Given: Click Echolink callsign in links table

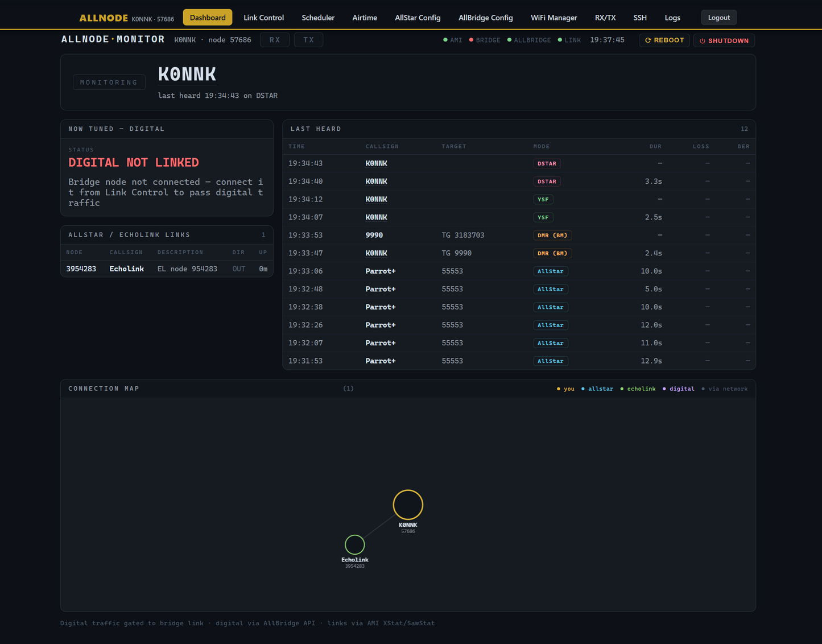Looking at the screenshot, I should tap(126, 269).
